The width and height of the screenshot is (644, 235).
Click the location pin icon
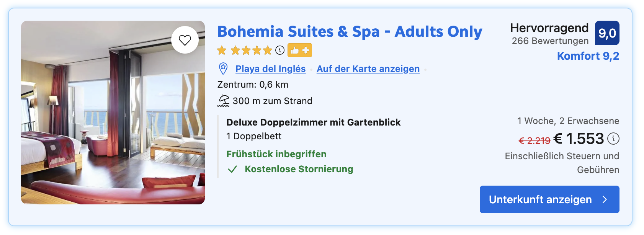tap(223, 69)
